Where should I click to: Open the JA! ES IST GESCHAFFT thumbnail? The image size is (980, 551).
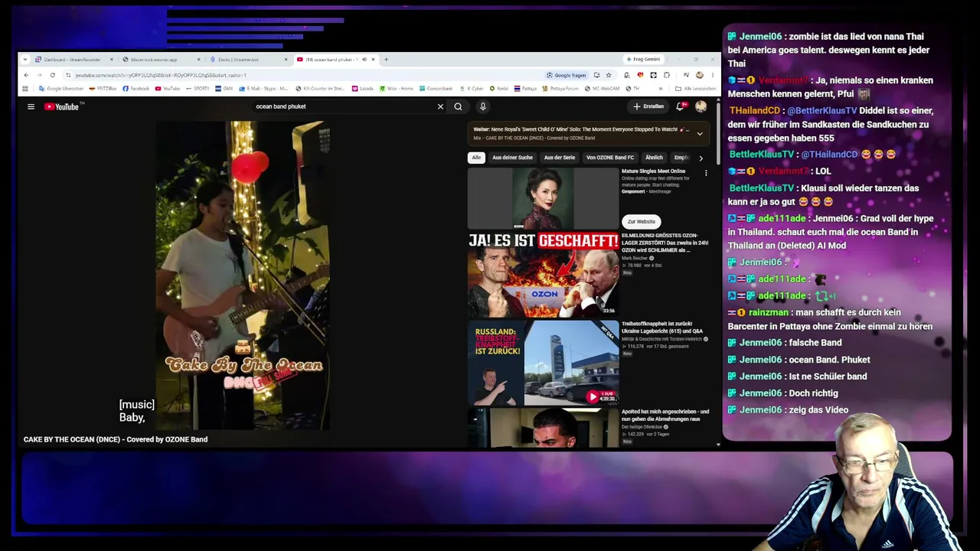543,275
